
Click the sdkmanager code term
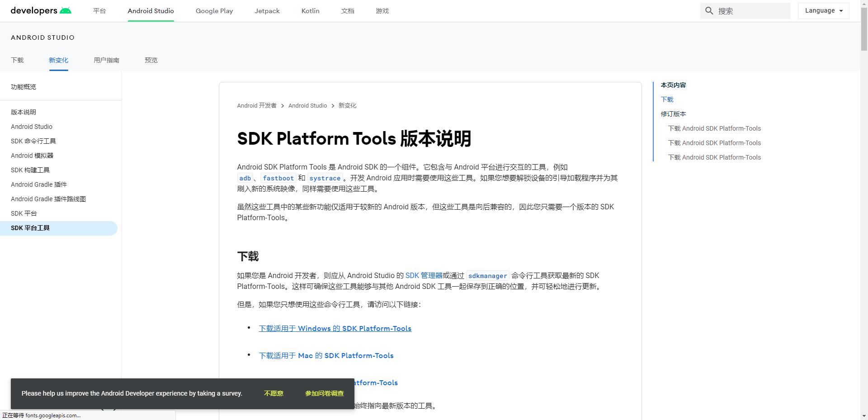tap(488, 276)
